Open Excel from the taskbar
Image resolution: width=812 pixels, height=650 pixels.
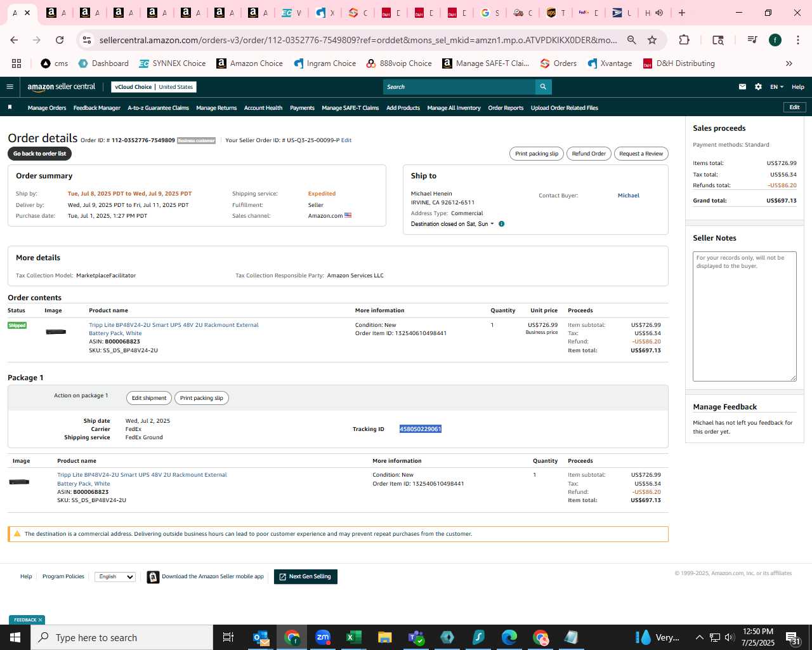coord(354,637)
